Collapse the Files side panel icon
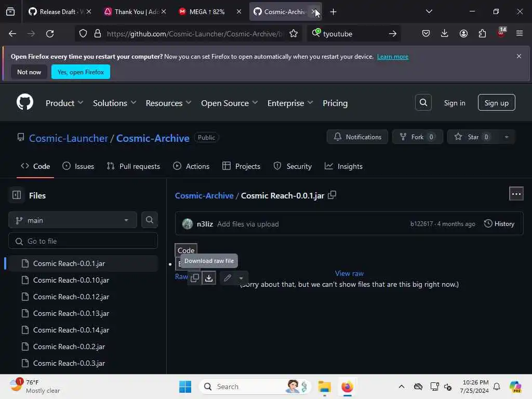Viewport: 532px width, 399px height. point(17,195)
